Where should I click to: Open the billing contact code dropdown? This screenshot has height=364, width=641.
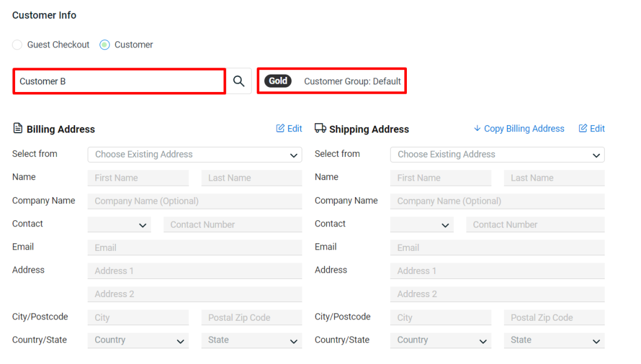click(119, 225)
